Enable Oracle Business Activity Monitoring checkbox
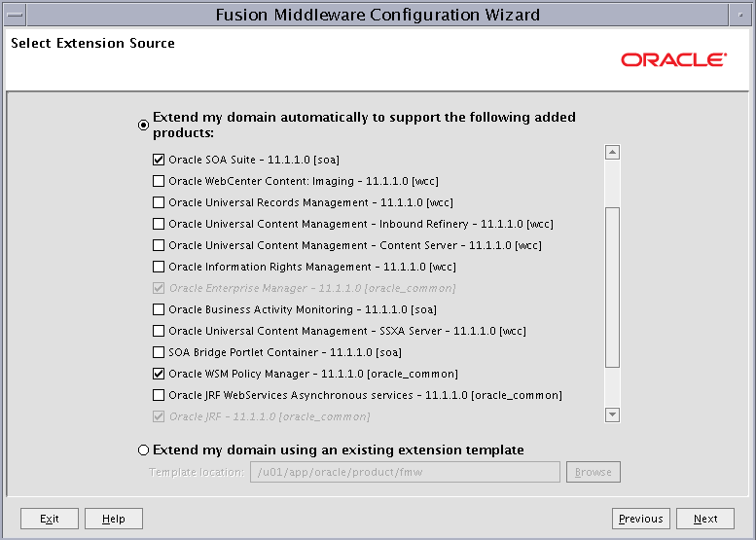Image resolution: width=756 pixels, height=540 pixels. pos(159,309)
